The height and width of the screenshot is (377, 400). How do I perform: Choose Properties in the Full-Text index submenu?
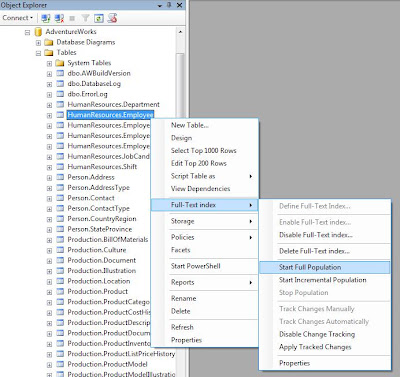pos(325,363)
